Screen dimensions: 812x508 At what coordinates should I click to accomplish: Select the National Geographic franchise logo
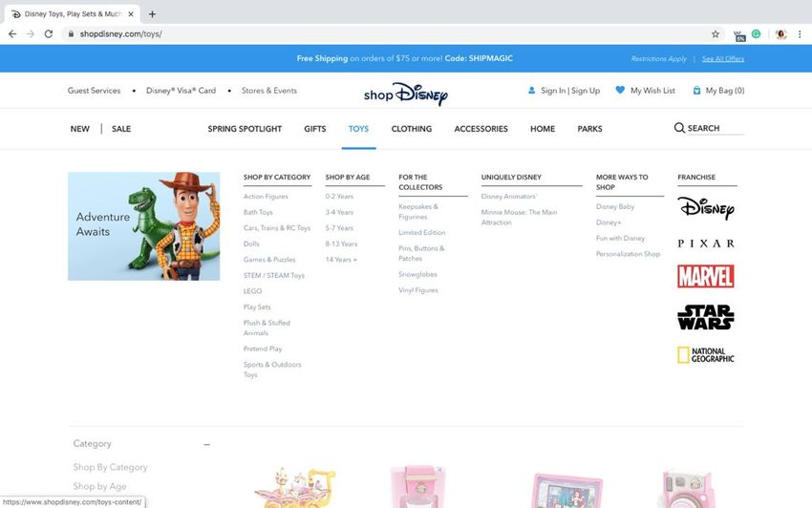coord(706,354)
